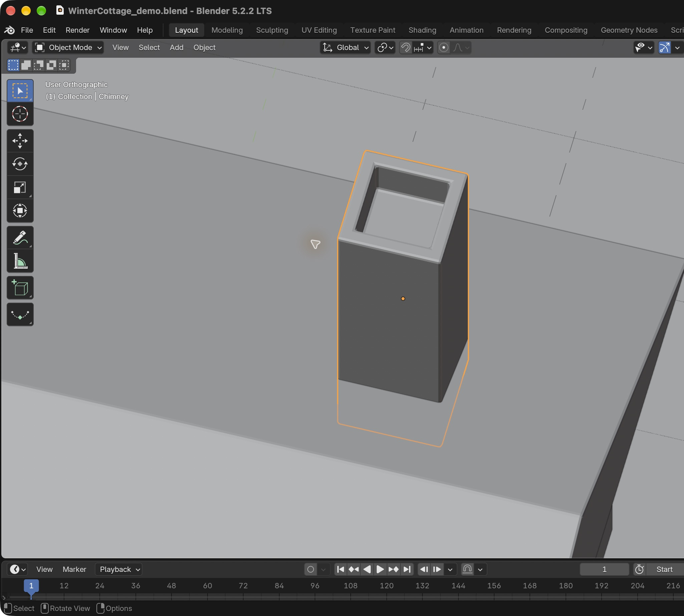Open the File menu

click(27, 30)
